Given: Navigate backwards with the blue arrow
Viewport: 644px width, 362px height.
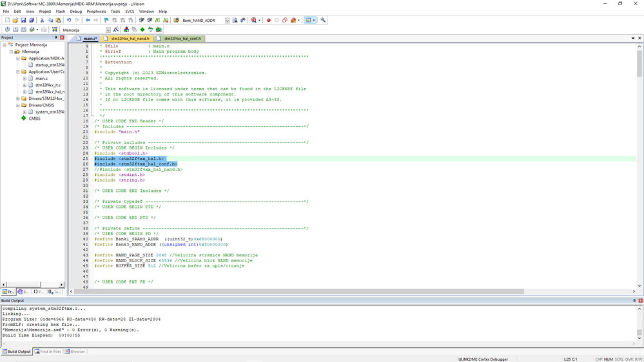Looking at the screenshot, I should click(88, 20).
